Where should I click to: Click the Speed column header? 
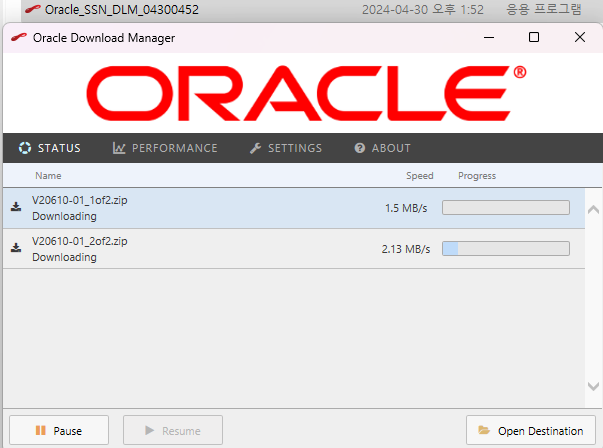coord(420,176)
